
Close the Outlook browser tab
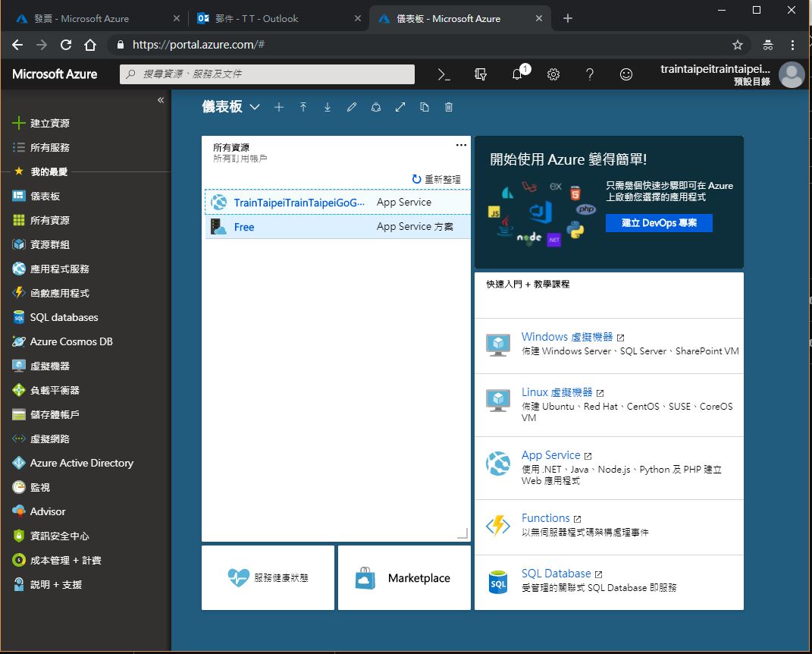coord(357,19)
